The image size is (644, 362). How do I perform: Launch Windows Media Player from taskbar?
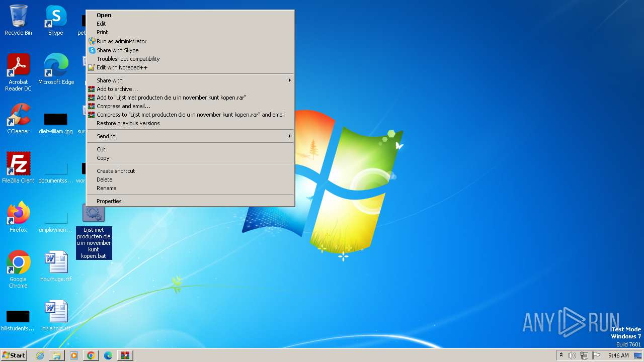point(74,355)
